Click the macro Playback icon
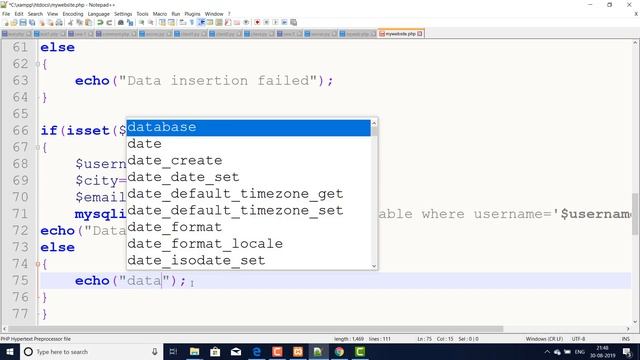 (x=275, y=22)
